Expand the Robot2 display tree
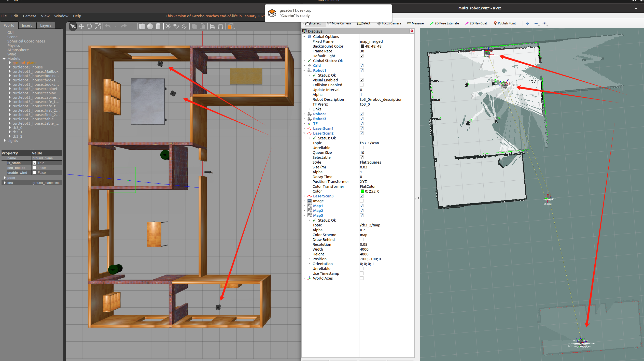Image resolution: width=644 pixels, height=361 pixels. point(304,114)
